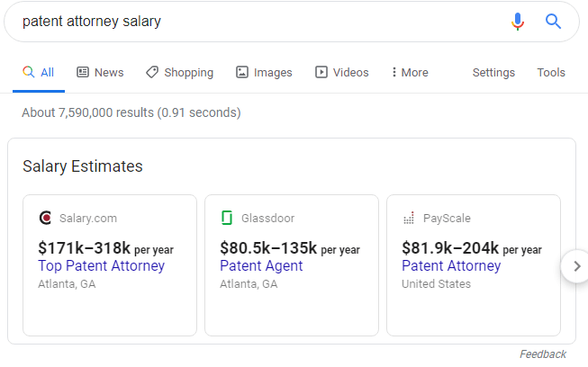
Task: Switch to the Videos tab
Action: (342, 72)
